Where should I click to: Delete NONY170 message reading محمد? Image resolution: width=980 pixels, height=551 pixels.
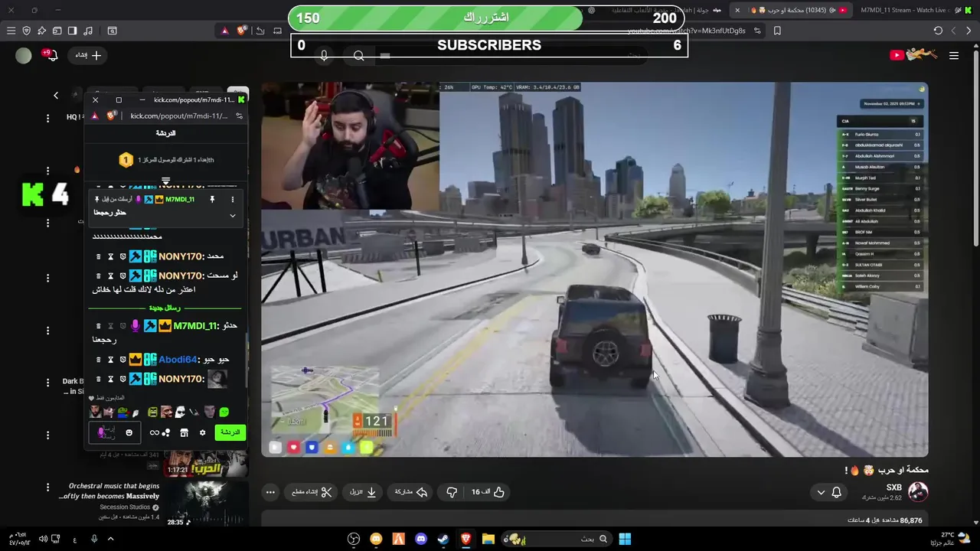(98, 256)
